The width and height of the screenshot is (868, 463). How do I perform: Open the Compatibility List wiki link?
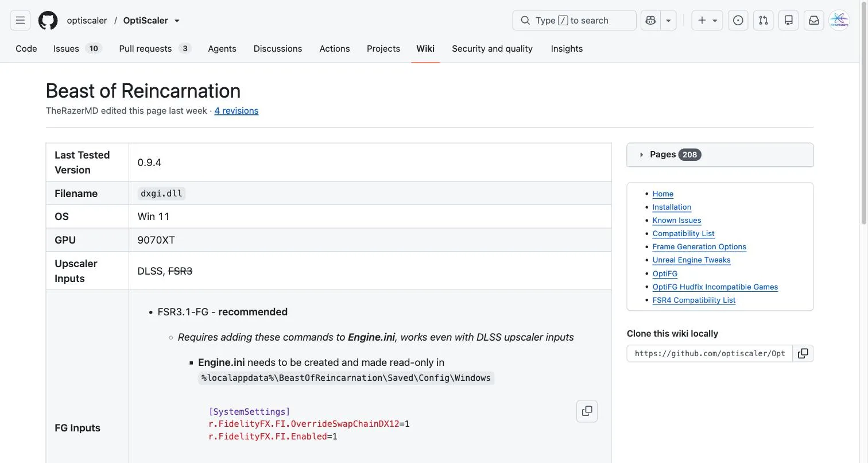(684, 234)
